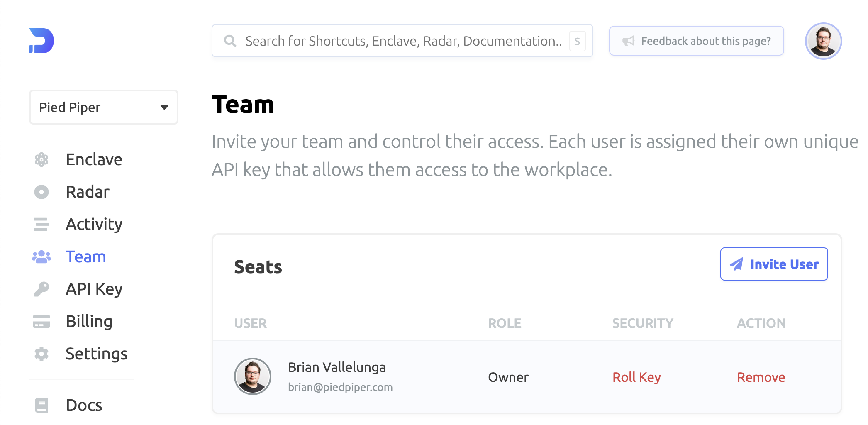Open the Activity section
Image resolution: width=868 pixels, height=425 pixels.
pyautogui.click(x=94, y=224)
